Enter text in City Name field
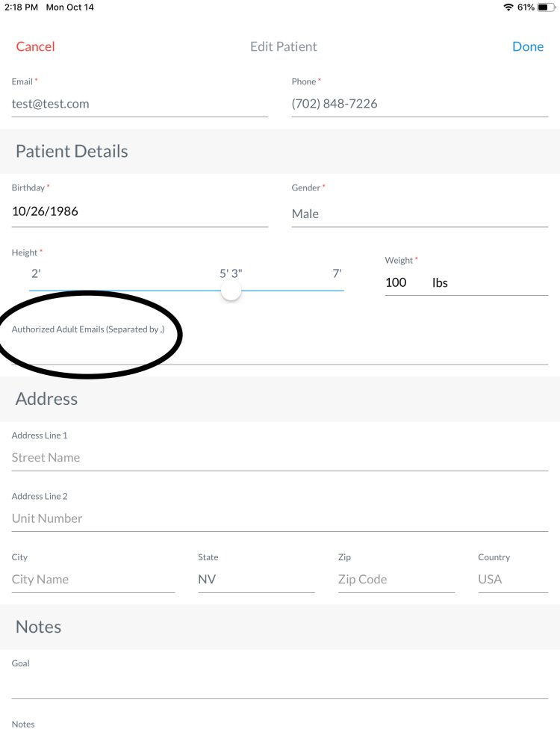The height and width of the screenshot is (747, 560). 93,579
